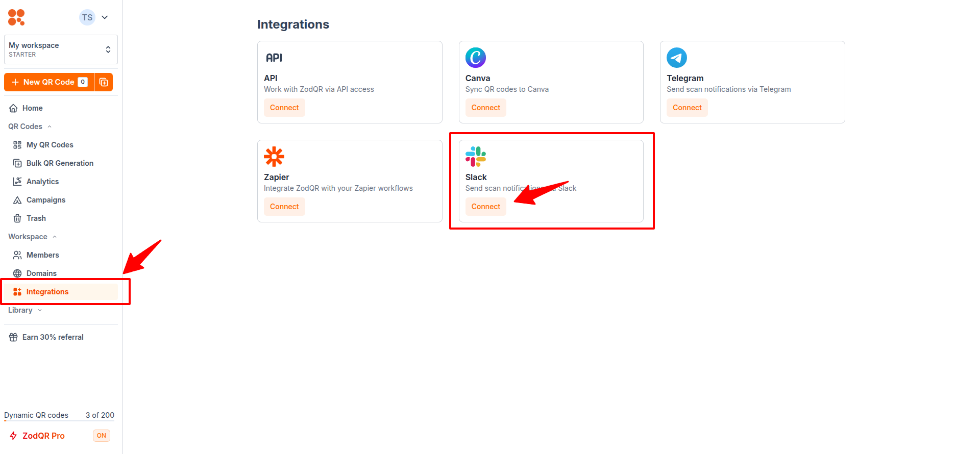Screen dimensions: 980x454
Task: Collapse the Workspace section
Action: [x=33, y=237]
